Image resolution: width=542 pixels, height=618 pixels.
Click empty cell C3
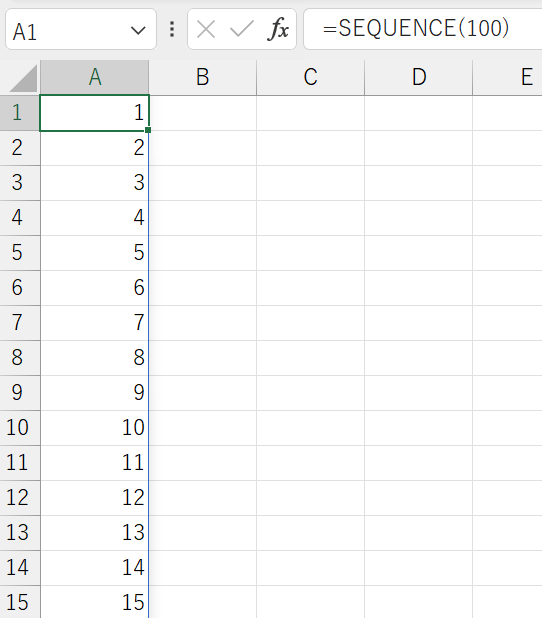coord(311,183)
